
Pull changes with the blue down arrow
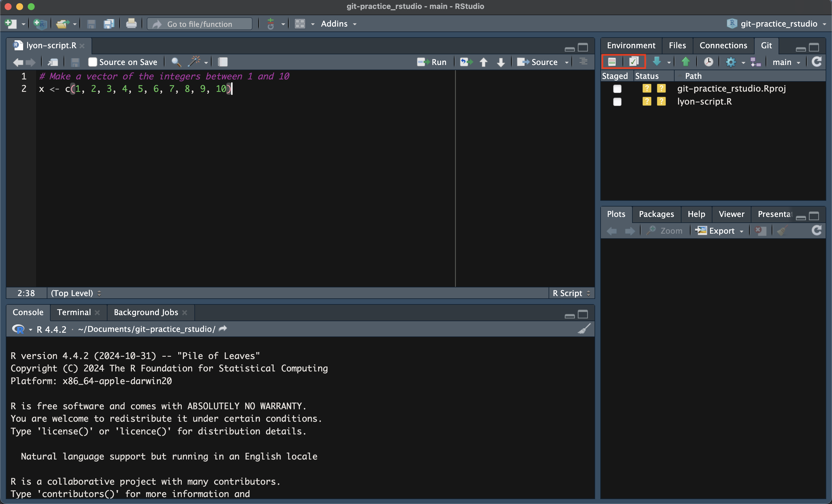click(657, 62)
